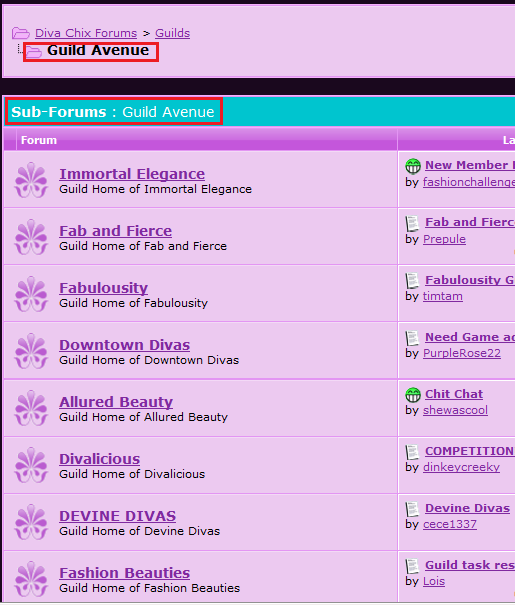Click the document icon next to COMPETITION post
The image size is (515, 605).
coord(412,452)
